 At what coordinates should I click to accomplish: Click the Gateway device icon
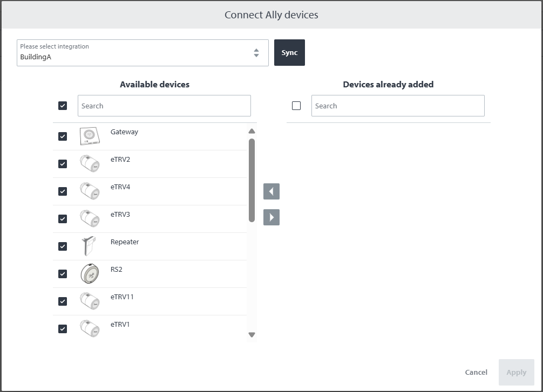(90, 136)
